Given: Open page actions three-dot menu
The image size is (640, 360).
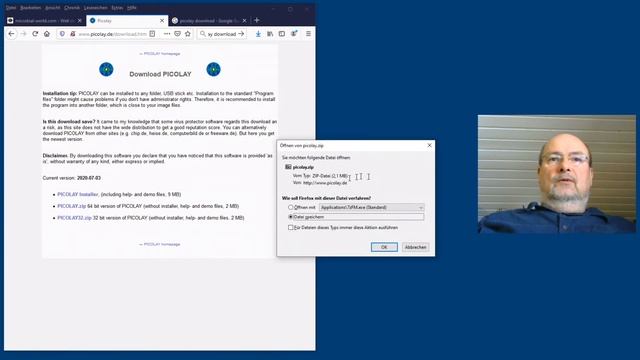Looking at the screenshot, I should click(x=167, y=34).
